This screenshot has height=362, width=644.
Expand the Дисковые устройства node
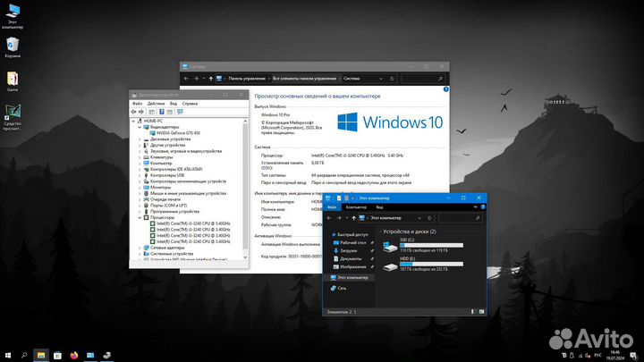pos(140,139)
